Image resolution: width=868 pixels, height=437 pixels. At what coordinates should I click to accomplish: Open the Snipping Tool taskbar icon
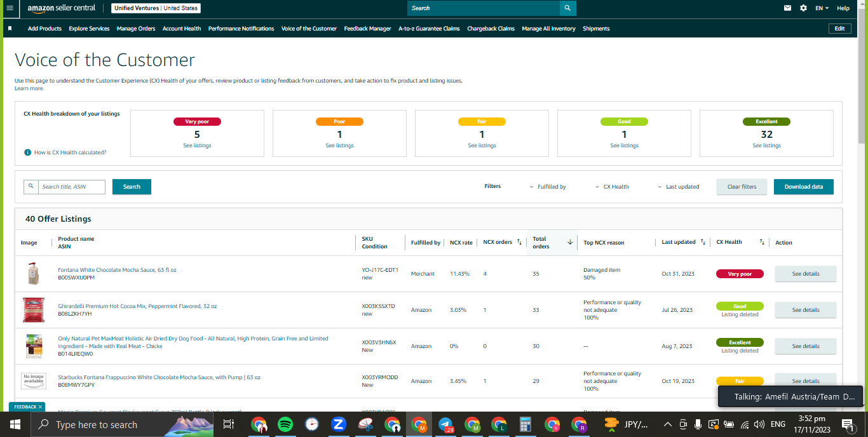366,424
